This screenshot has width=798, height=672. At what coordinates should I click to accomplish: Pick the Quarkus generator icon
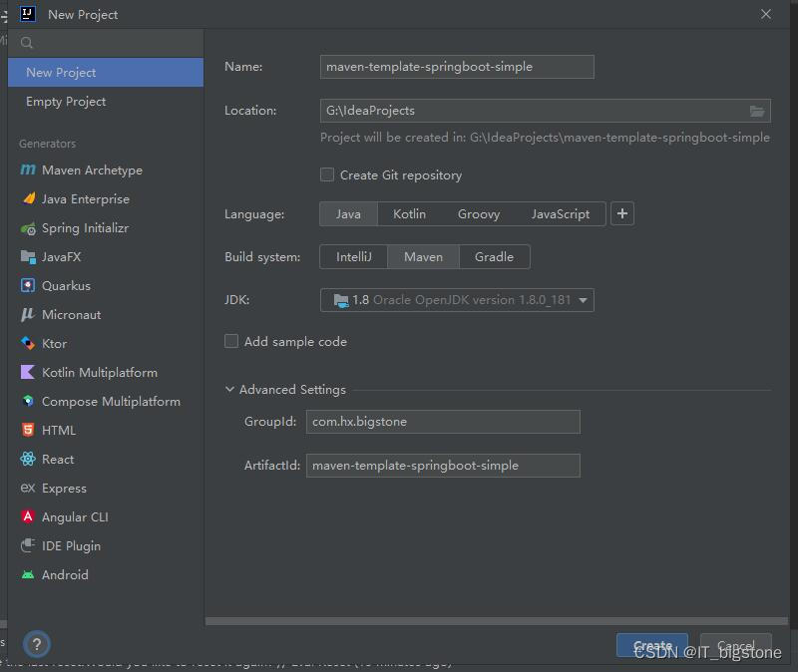pos(28,285)
